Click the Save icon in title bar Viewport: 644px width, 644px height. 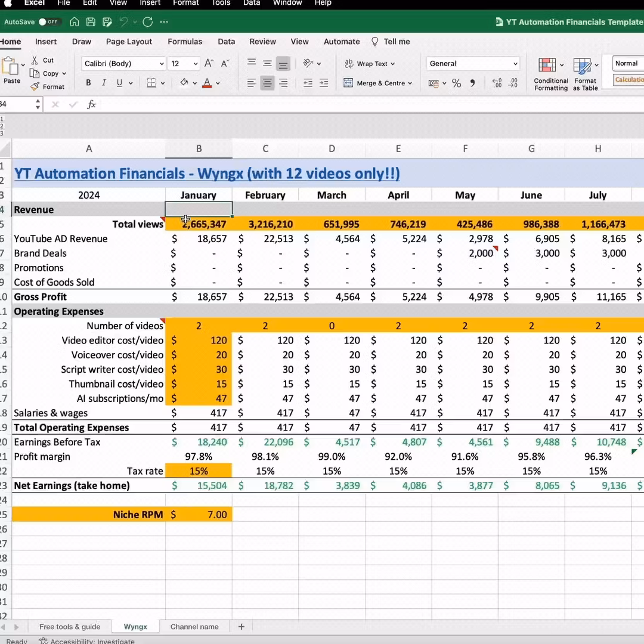pyautogui.click(x=91, y=22)
